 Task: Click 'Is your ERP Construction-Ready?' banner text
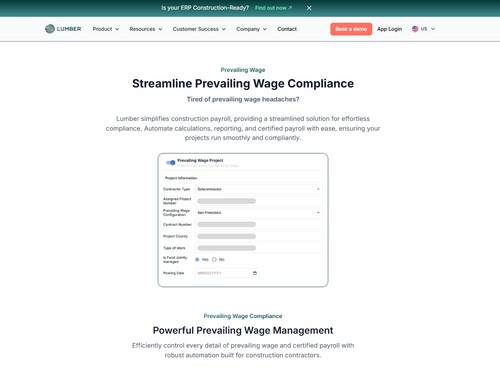click(x=205, y=8)
